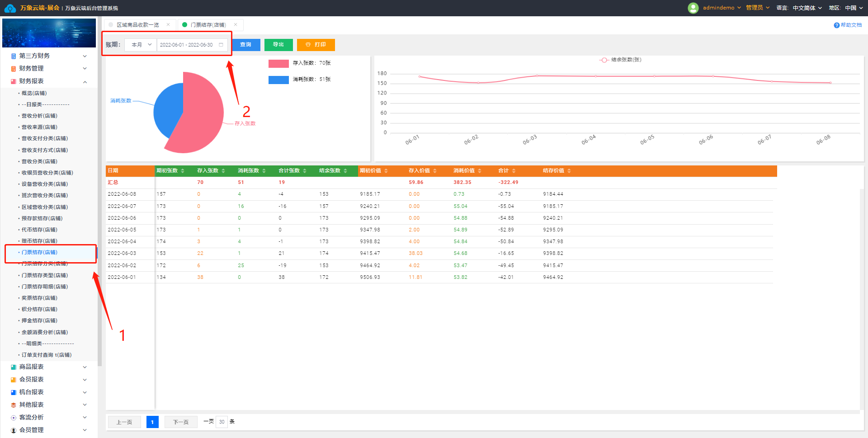Open the 本月 period dropdown
868x438 pixels.
pos(141,45)
